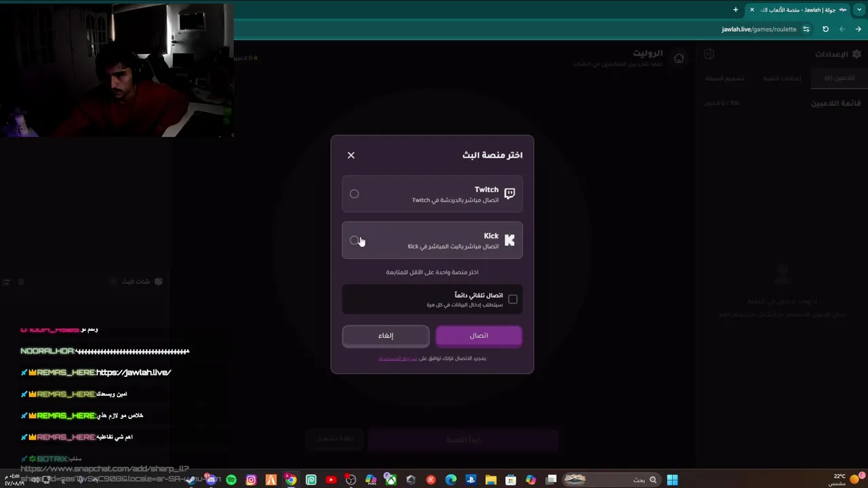Image resolution: width=868 pixels, height=488 pixels.
Task: Open the weather widget showing 22°C
Action: (x=845, y=479)
